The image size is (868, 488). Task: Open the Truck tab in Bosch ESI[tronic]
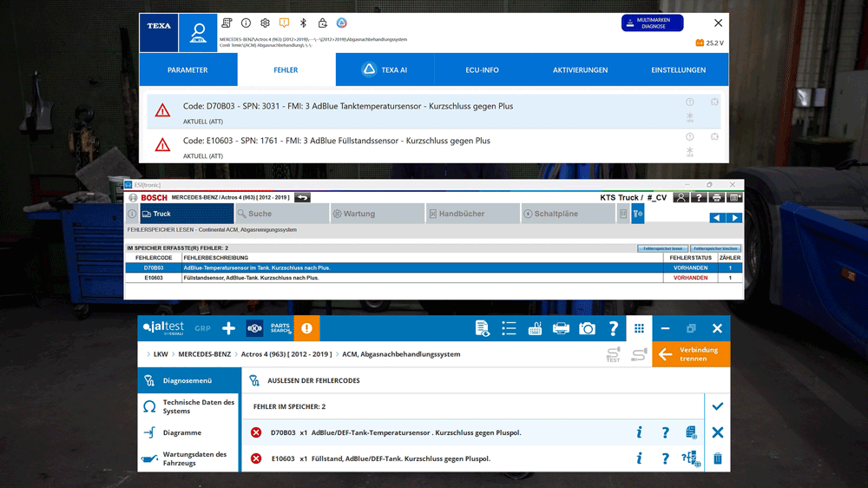point(187,214)
